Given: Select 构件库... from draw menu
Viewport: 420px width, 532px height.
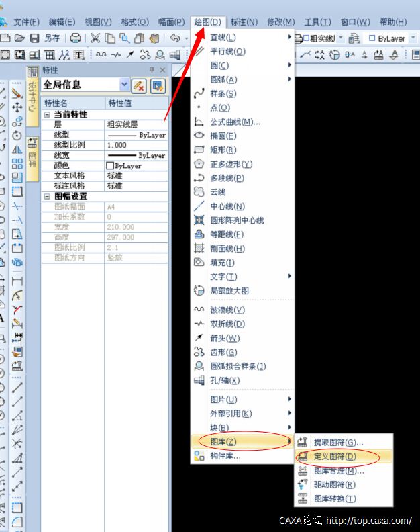Looking at the screenshot, I should (243, 456).
